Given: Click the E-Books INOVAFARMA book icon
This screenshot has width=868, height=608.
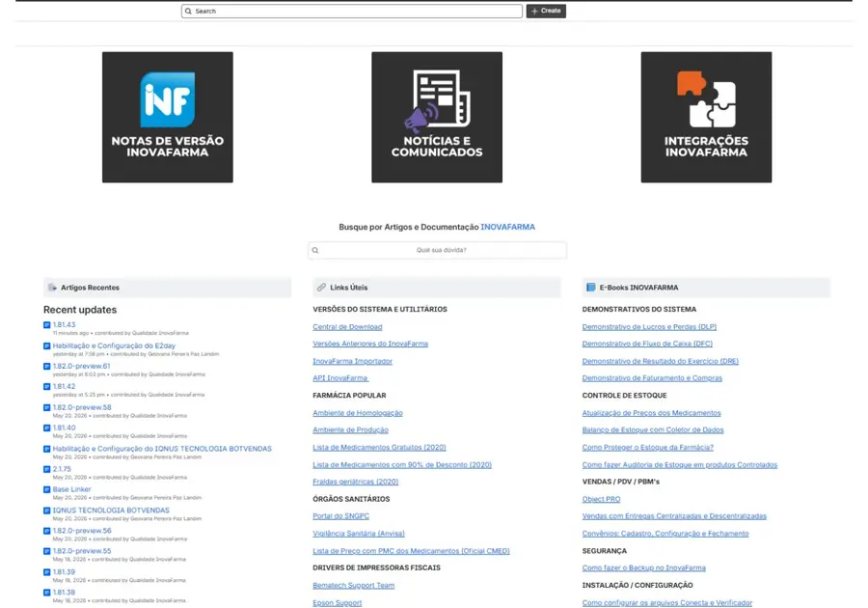Looking at the screenshot, I should pyautogui.click(x=590, y=288).
